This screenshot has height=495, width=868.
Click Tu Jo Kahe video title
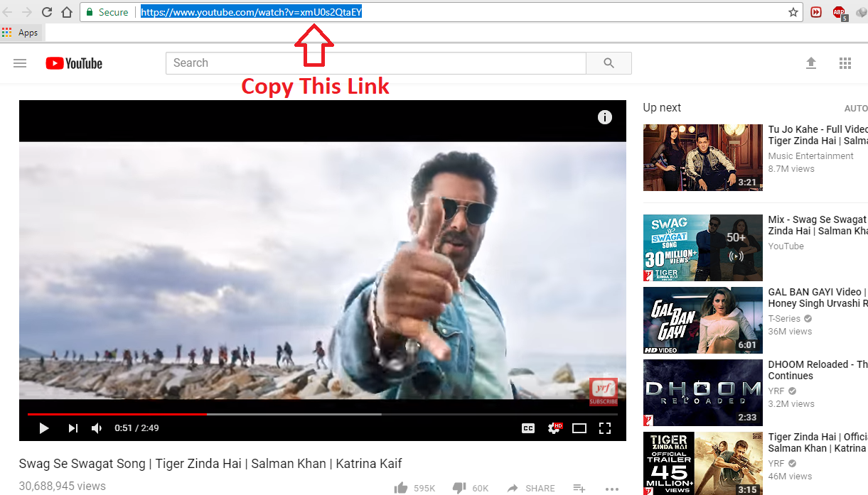pos(818,135)
